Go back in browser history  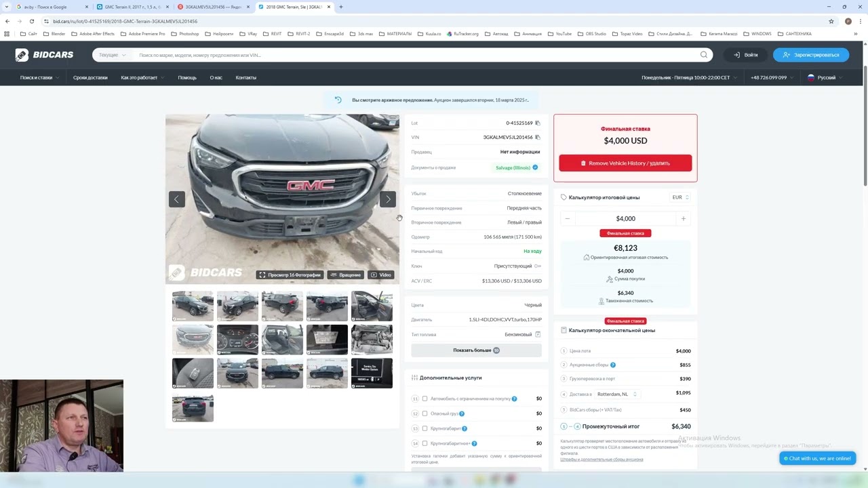pyautogui.click(x=7, y=21)
